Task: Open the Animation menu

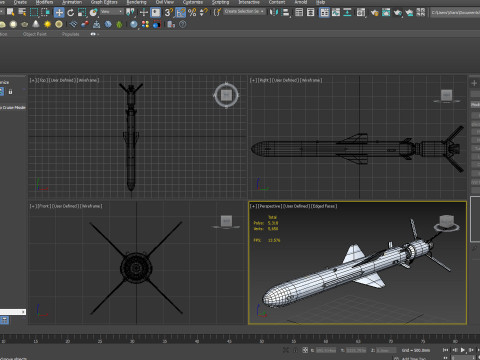Action: 72,2
